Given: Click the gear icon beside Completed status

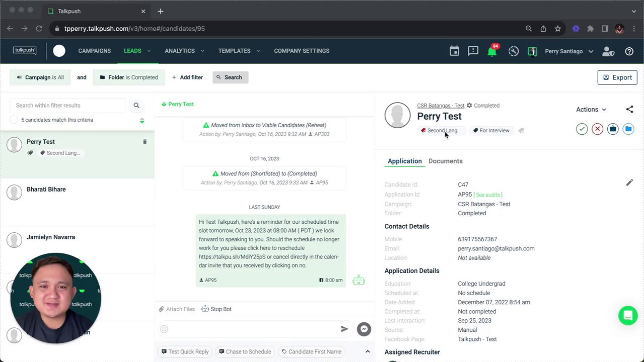Looking at the screenshot, I should pyautogui.click(x=469, y=106).
